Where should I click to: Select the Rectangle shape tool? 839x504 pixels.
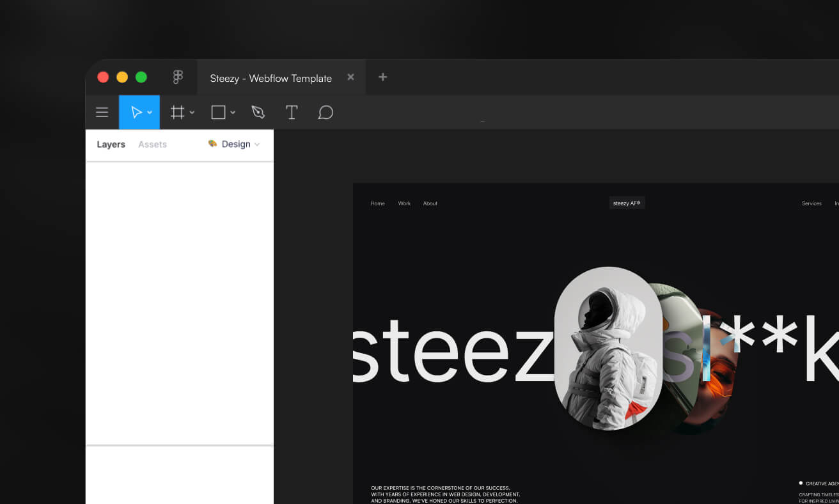[x=218, y=113]
